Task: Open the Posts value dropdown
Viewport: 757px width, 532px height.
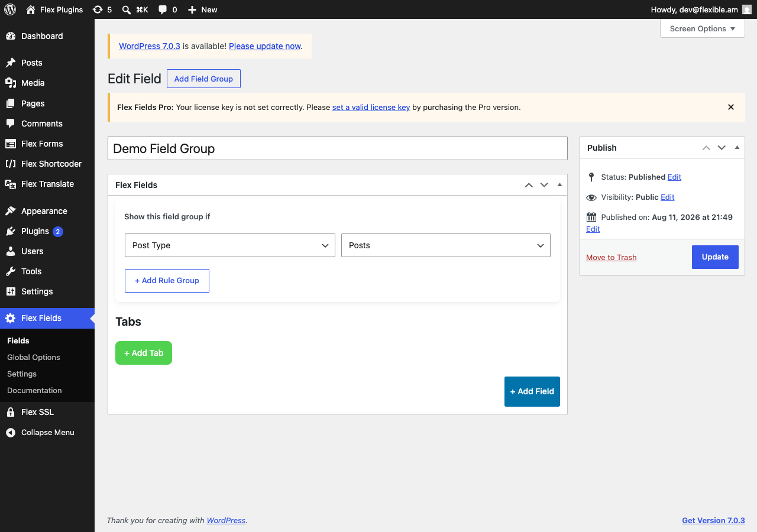Action: tap(446, 245)
